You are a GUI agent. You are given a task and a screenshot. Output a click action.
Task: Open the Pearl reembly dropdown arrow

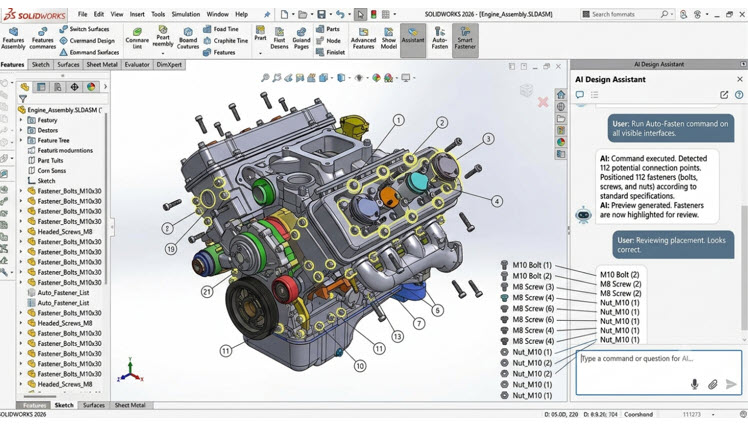[x=163, y=53]
